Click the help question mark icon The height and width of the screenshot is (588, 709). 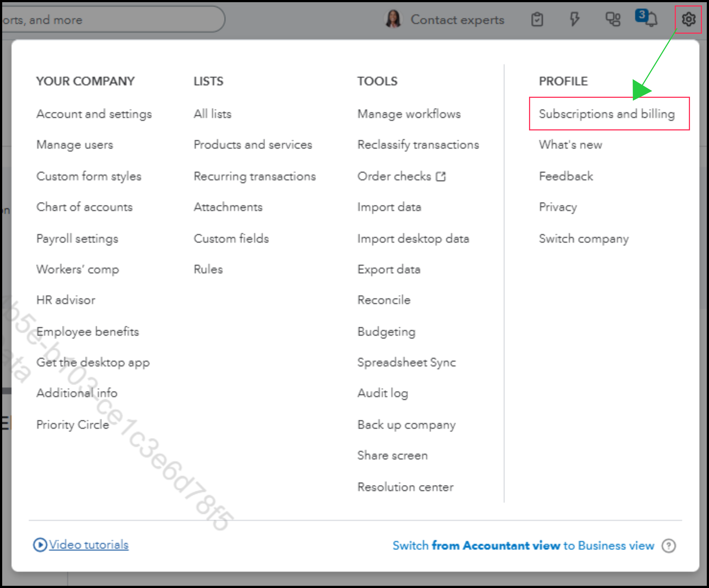tap(668, 546)
